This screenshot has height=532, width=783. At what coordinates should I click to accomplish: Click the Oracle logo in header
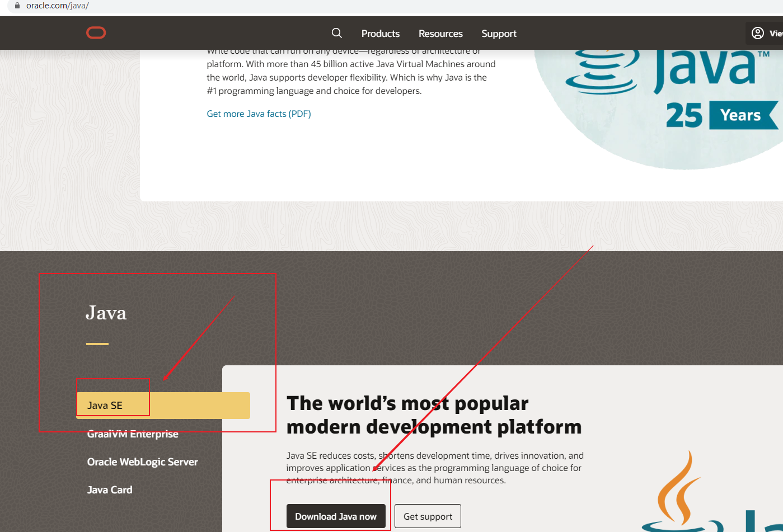coord(96,33)
